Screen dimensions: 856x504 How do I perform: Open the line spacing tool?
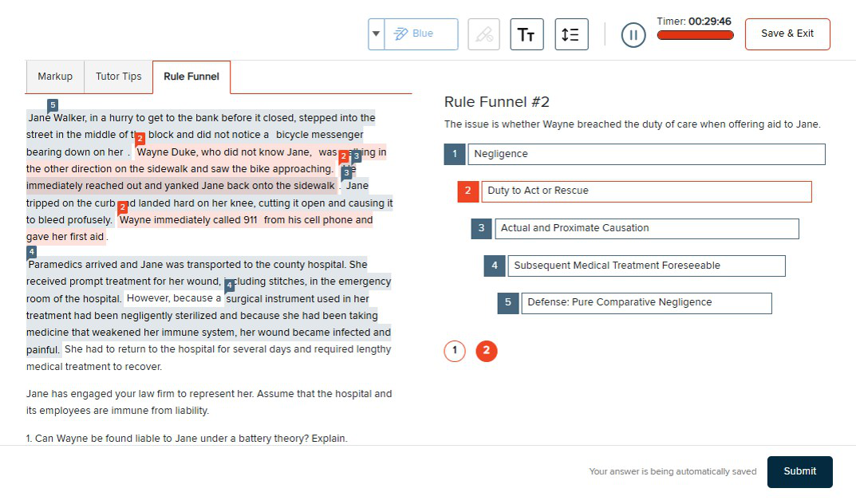pos(571,34)
